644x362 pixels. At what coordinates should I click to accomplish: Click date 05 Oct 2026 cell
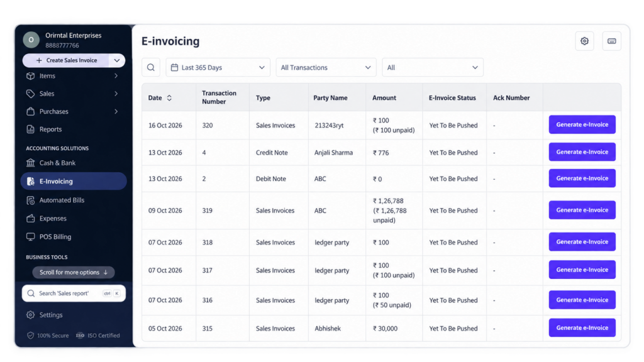tap(165, 328)
